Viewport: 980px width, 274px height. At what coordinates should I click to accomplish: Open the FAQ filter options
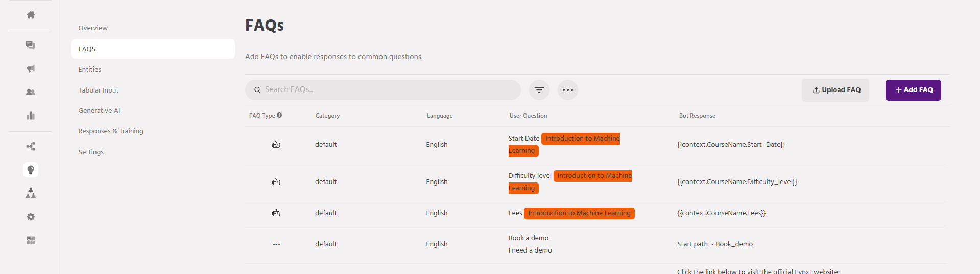point(539,90)
